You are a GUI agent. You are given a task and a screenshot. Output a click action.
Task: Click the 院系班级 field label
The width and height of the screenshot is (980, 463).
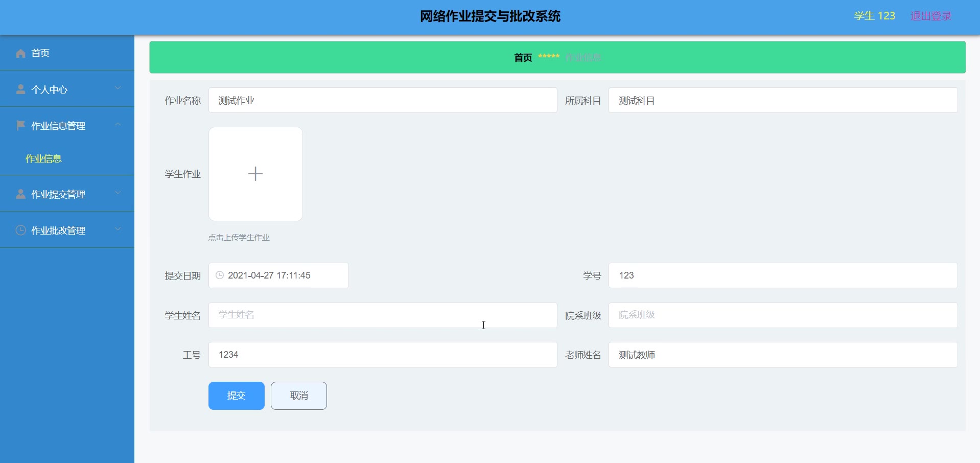coord(583,316)
